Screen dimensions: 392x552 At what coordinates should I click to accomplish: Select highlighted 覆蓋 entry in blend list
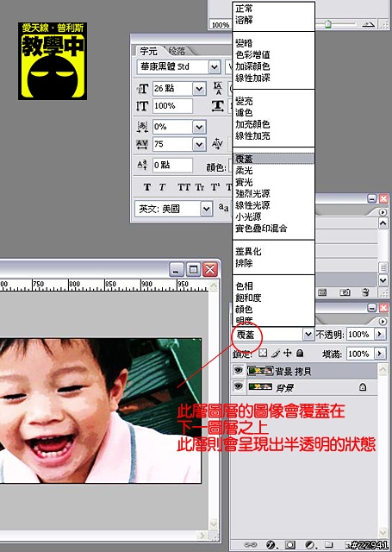[x=273, y=159]
